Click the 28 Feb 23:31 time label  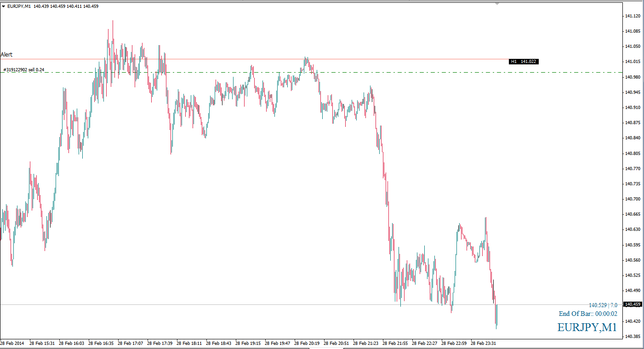[x=483, y=343]
